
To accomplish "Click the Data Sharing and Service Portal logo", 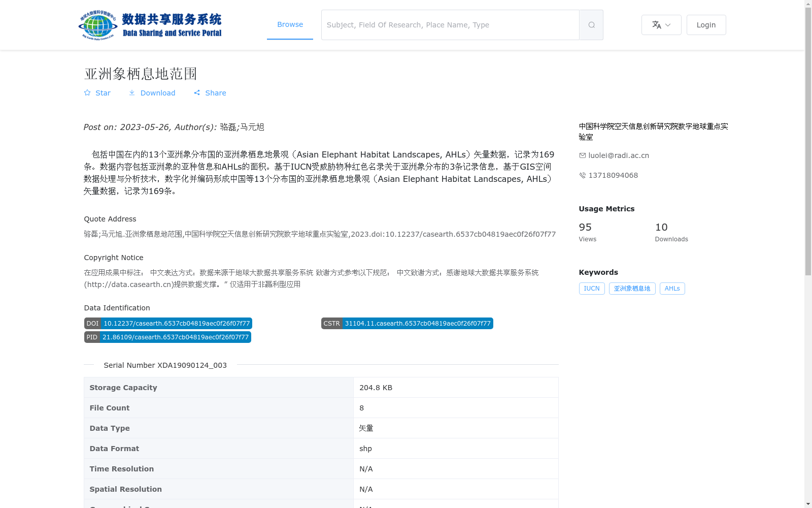I will pos(150,25).
